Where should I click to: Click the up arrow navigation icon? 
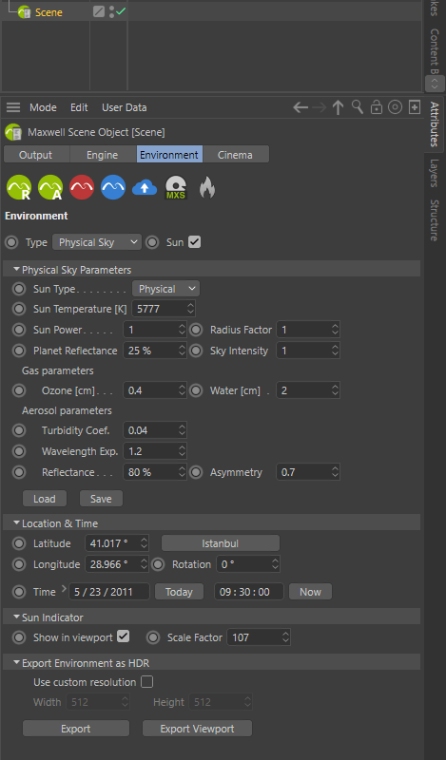click(338, 107)
